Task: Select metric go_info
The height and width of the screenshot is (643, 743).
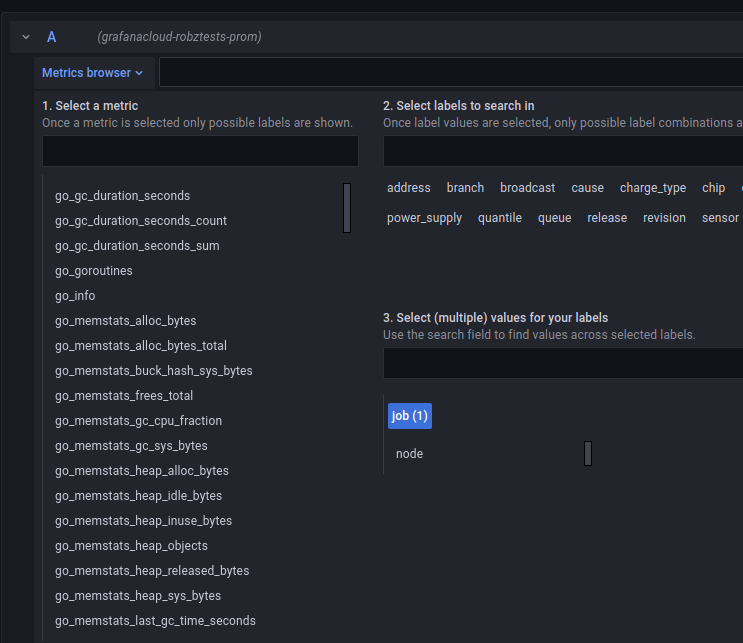Action: [75, 296]
